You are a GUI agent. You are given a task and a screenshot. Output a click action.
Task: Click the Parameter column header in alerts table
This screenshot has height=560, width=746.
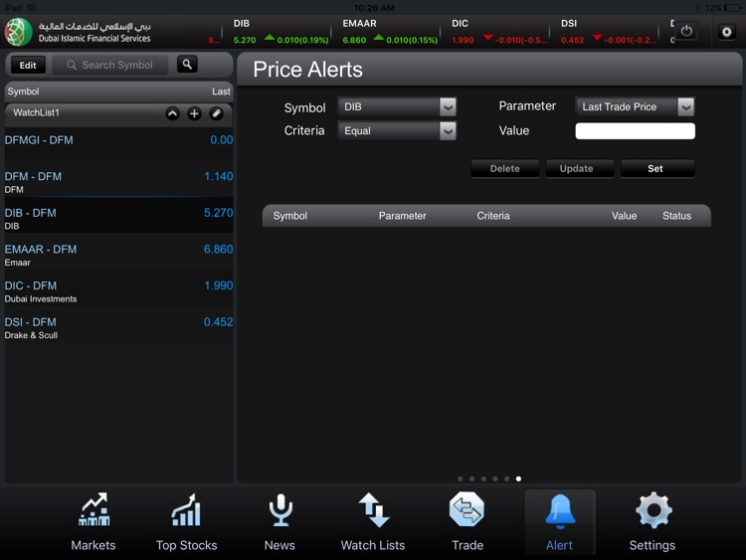402,216
